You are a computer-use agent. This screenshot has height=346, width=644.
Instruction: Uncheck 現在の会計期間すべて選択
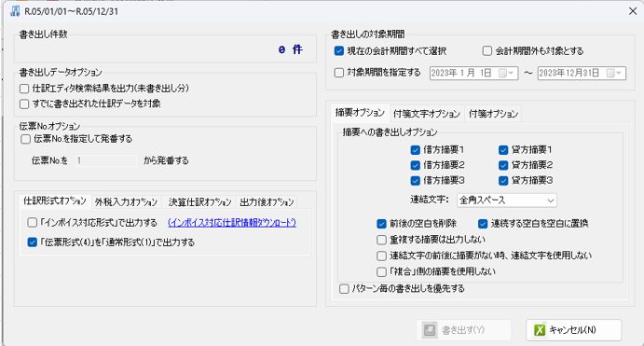(x=339, y=51)
